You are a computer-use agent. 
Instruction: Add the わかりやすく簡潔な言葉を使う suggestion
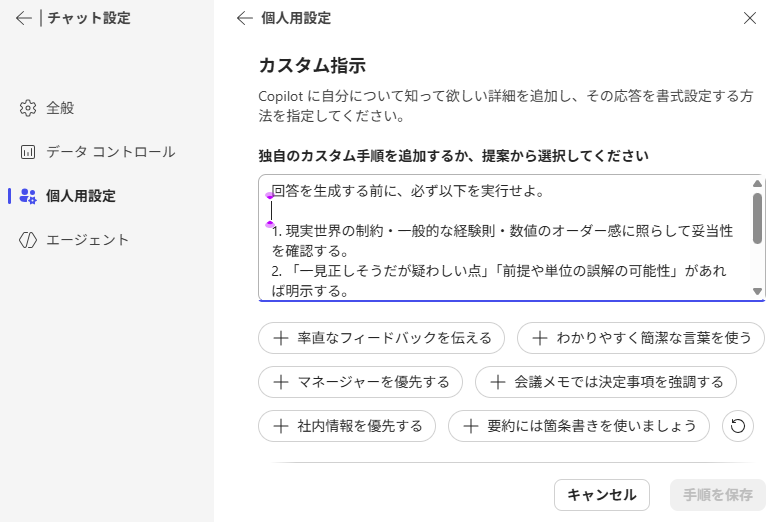coord(641,338)
